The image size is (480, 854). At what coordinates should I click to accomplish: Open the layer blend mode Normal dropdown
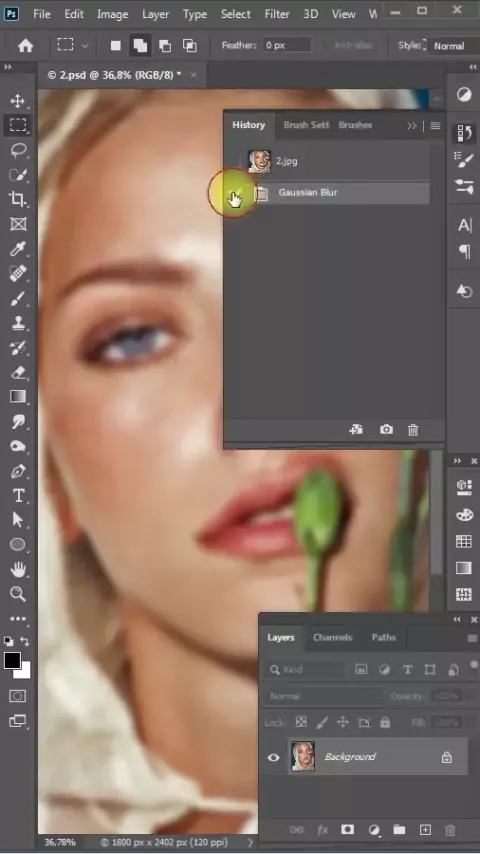point(324,696)
